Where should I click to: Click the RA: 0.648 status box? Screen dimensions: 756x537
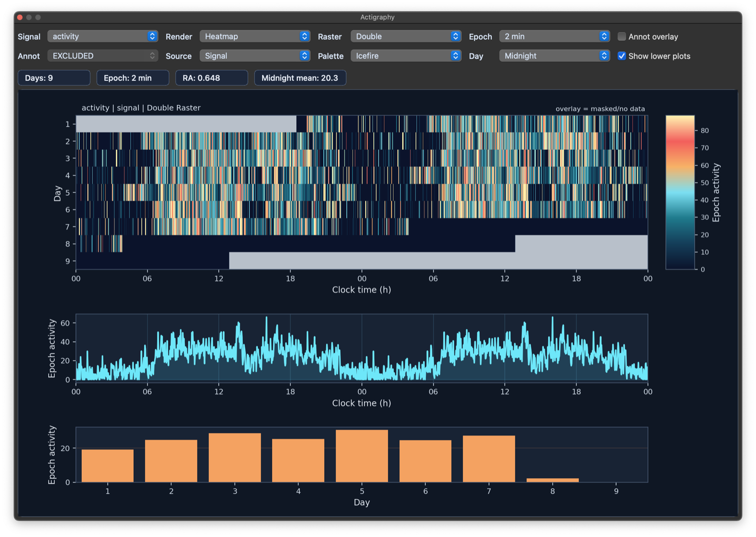[211, 78]
